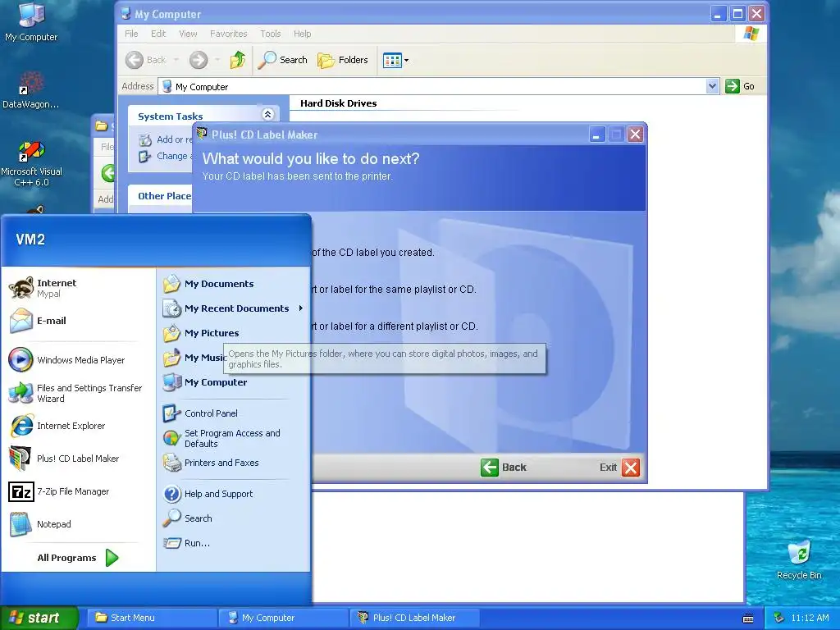840x630 pixels.
Task: Open Edit menu in My Computer window
Action: click(158, 34)
